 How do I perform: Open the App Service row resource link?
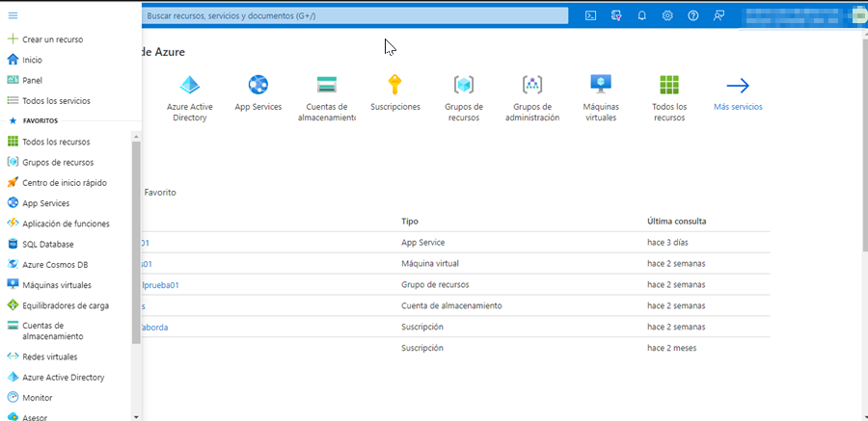[x=146, y=243]
